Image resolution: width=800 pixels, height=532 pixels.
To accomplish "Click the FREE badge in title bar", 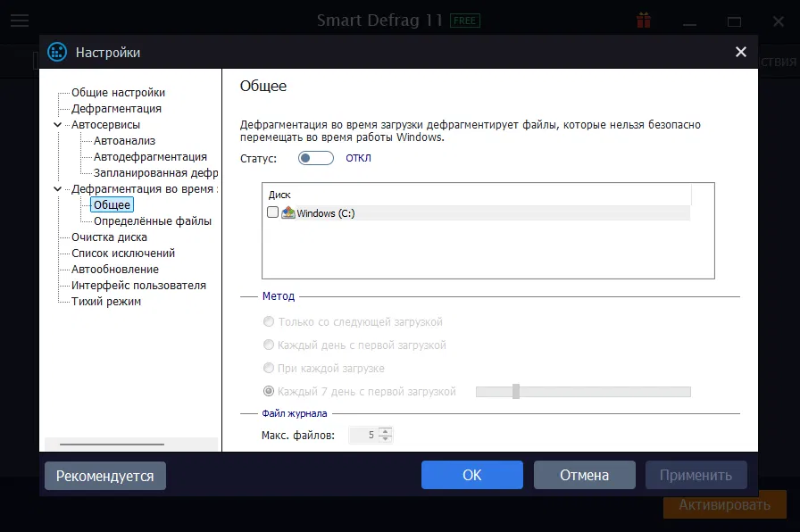I will (x=465, y=21).
